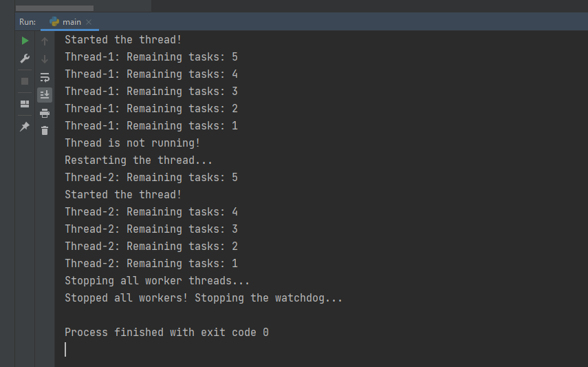
Task: Click the horizontal scrollbar above Run panel
Action: coord(54,8)
